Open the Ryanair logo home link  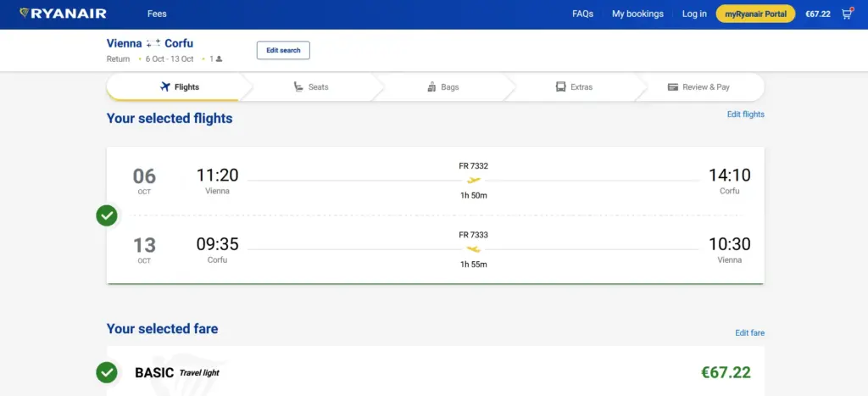point(63,14)
